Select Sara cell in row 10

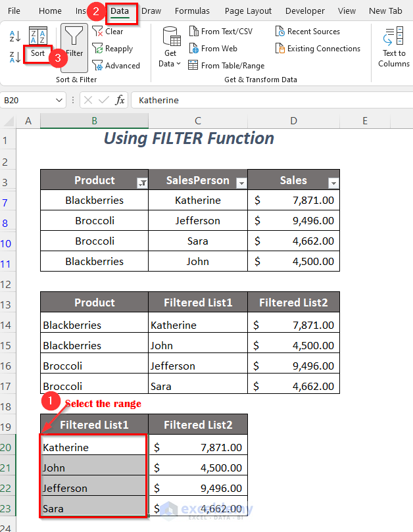tap(198, 241)
